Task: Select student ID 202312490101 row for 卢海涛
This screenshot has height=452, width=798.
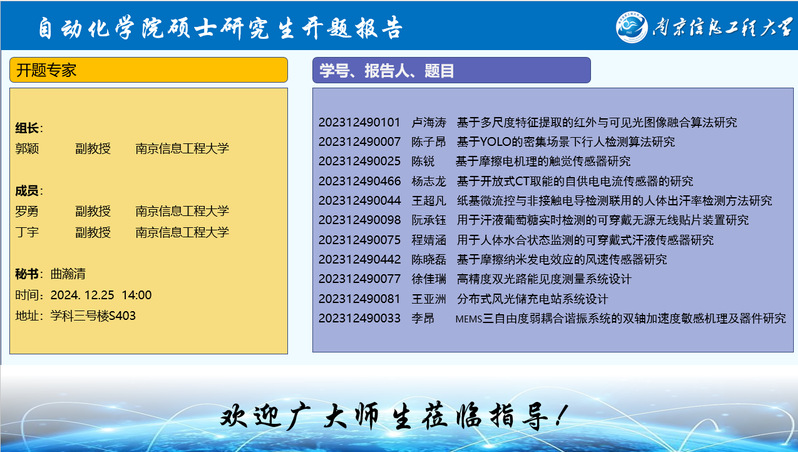Action: tap(359, 122)
